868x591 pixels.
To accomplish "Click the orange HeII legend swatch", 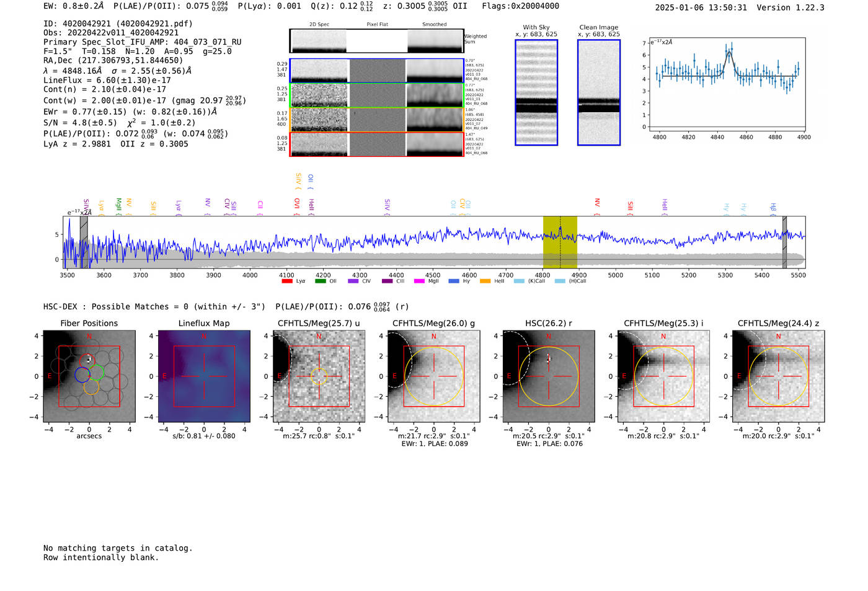I will point(485,282).
